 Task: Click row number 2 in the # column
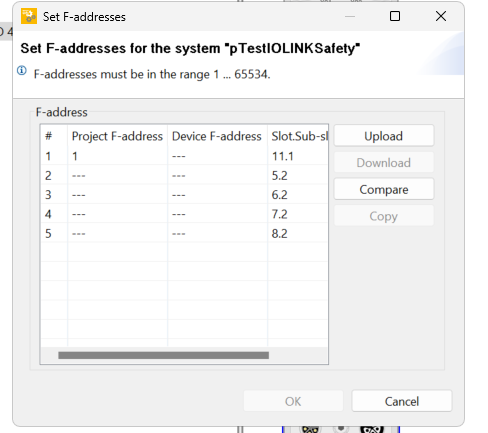click(x=48, y=175)
